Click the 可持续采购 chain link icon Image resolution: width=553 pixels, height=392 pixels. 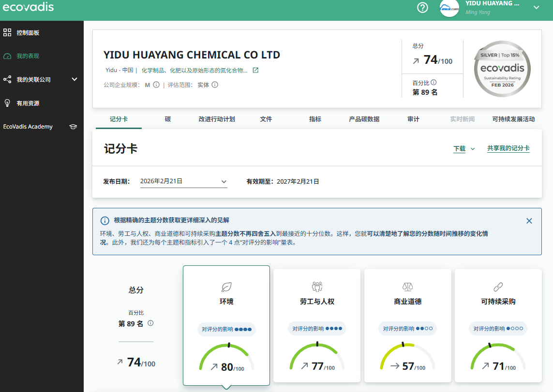498,287
